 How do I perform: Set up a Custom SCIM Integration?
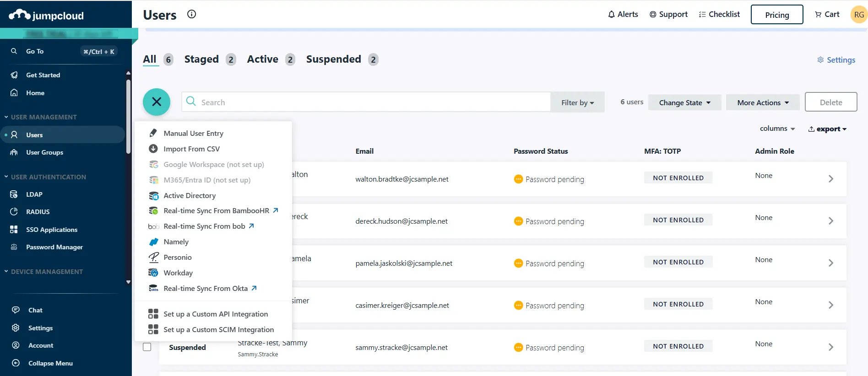[218, 329]
